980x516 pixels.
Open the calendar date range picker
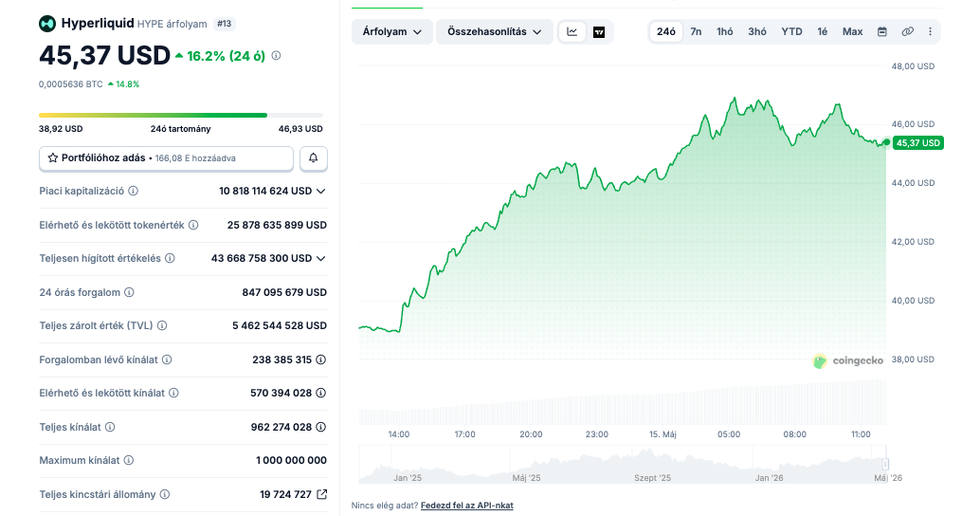coord(881,32)
